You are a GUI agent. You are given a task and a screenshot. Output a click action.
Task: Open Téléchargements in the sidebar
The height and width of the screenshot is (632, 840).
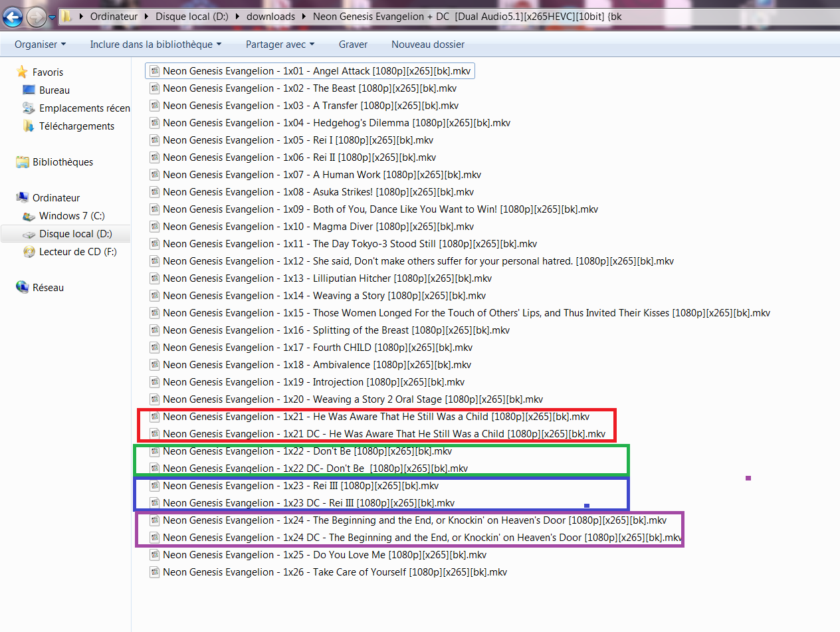tap(76, 126)
